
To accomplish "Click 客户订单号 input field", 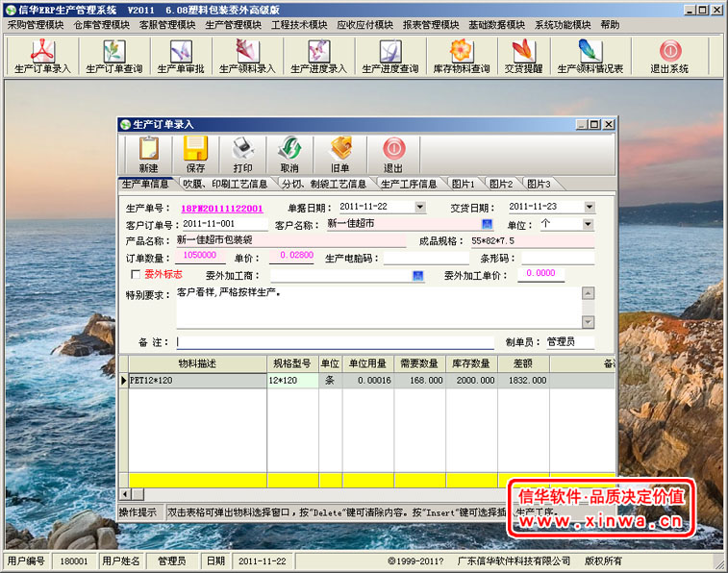I will 225,224.
